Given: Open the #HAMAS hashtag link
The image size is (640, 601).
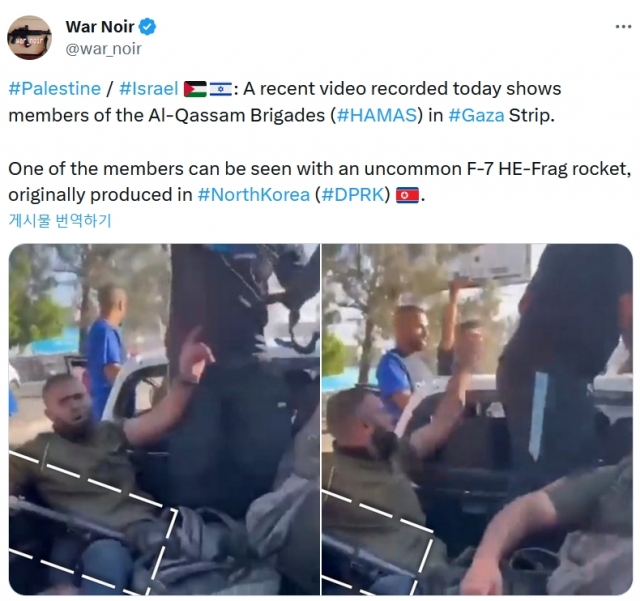Looking at the screenshot, I should click(x=378, y=116).
